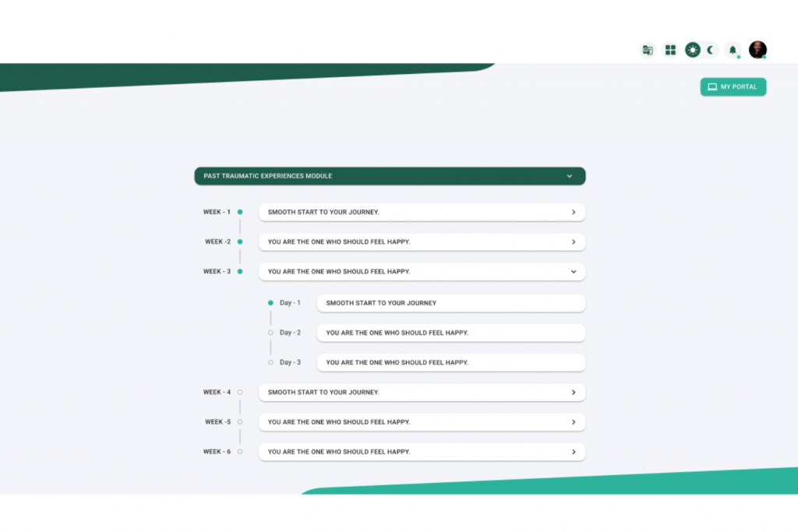The height and width of the screenshot is (532, 798).
Task: Open Week 2 You Are the One card
Action: (422, 242)
